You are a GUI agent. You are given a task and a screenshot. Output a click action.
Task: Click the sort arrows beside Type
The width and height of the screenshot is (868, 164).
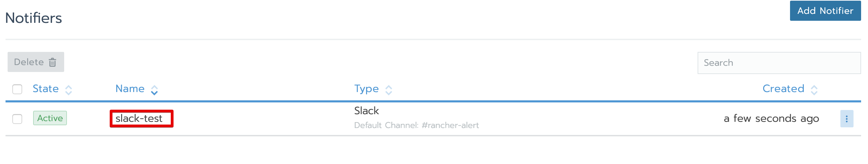[389, 90]
